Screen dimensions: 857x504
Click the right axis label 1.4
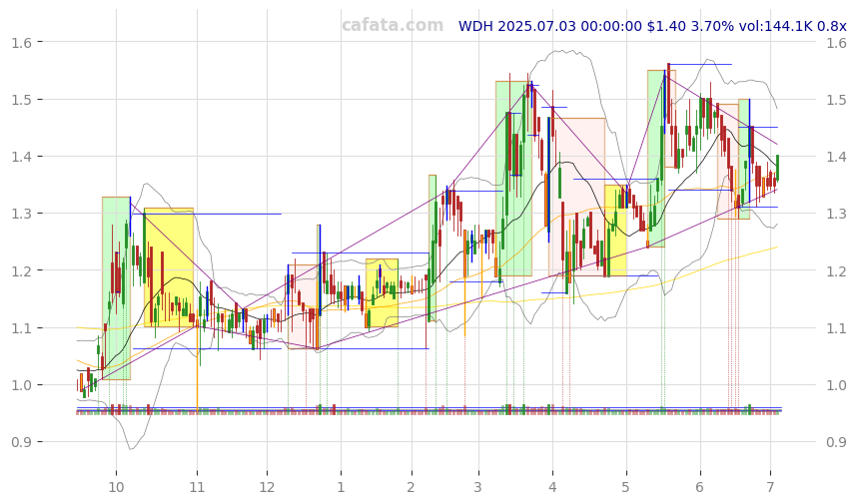pyautogui.click(x=836, y=157)
